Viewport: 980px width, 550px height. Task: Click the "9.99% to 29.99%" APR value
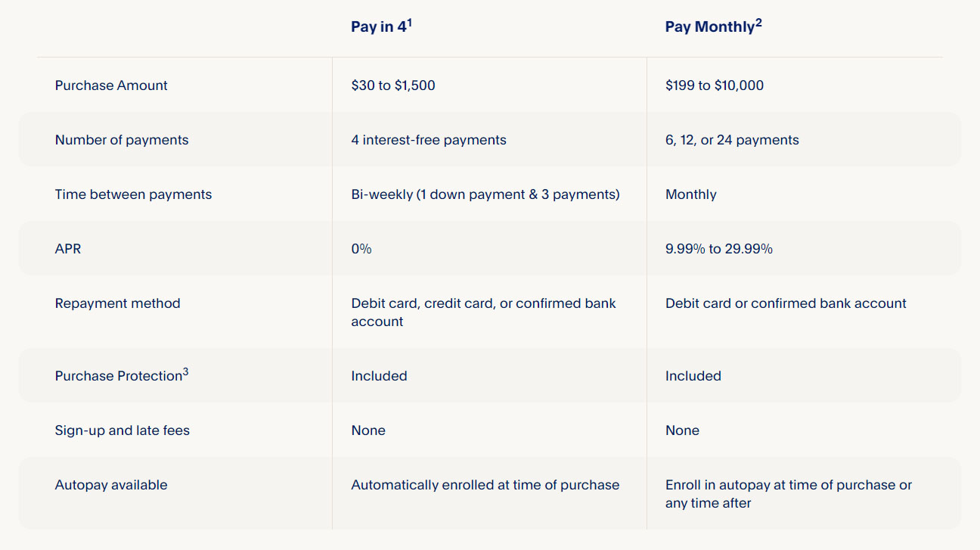pyautogui.click(x=719, y=249)
